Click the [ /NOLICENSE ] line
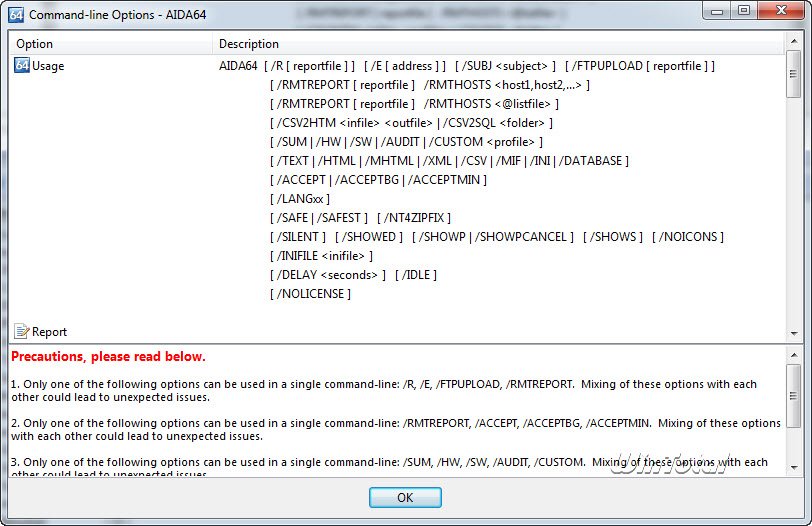 (x=310, y=294)
